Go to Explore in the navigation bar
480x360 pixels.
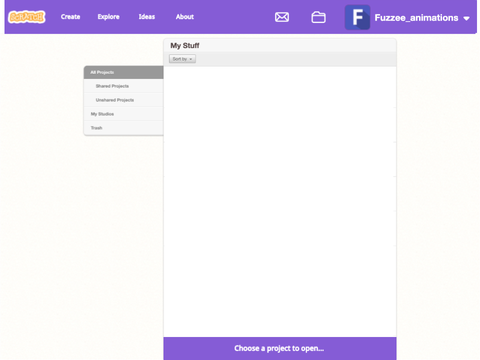tap(108, 17)
